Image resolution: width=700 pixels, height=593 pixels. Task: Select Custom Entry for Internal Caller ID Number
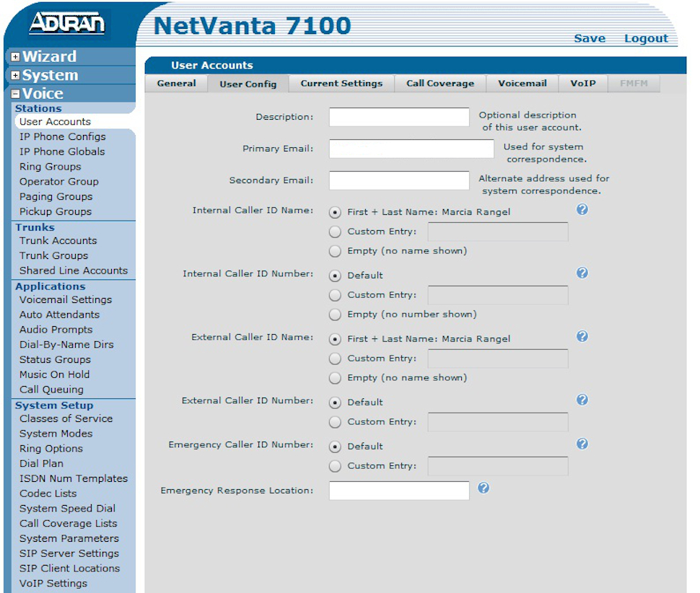click(335, 295)
